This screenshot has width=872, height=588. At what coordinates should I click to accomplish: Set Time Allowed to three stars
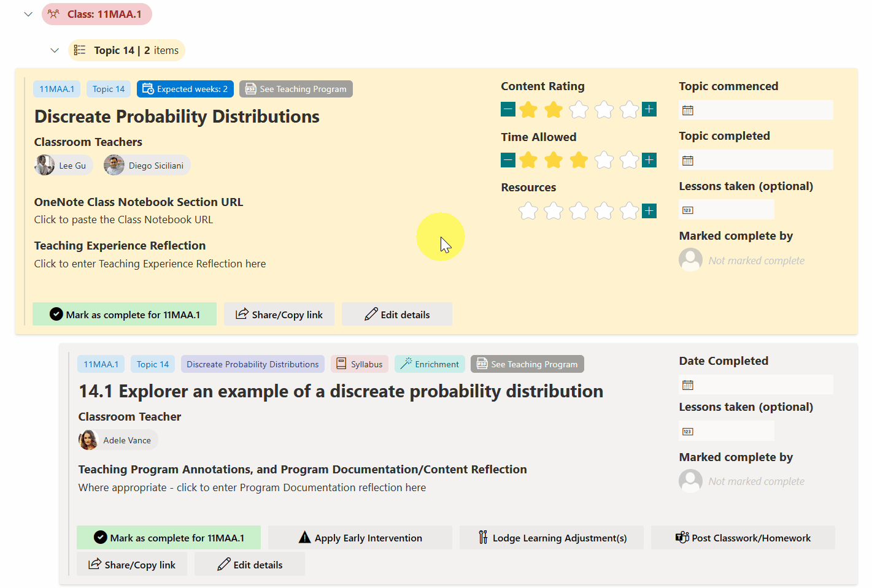pyautogui.click(x=579, y=160)
